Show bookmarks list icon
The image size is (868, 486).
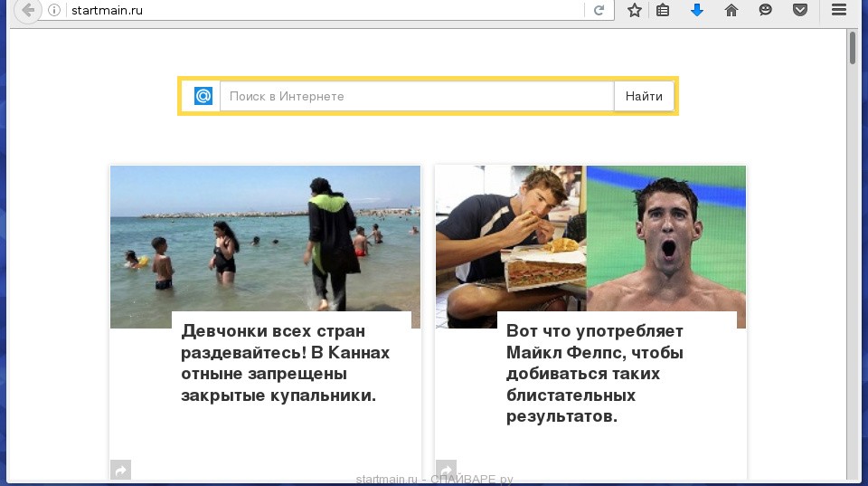tap(663, 10)
